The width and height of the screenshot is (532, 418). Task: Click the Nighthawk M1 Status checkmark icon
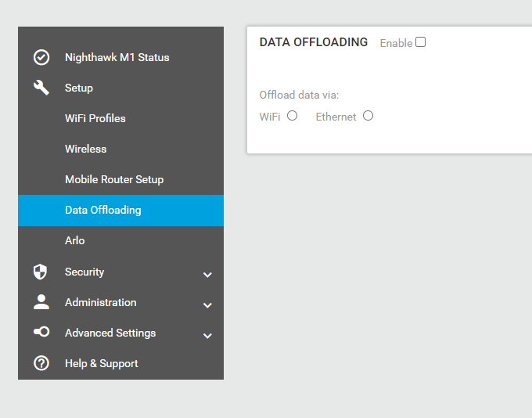(41, 57)
